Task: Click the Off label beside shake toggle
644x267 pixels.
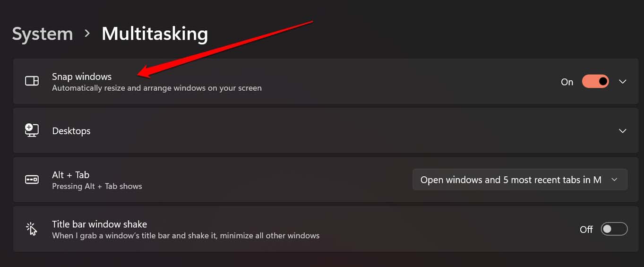Action: click(x=586, y=229)
